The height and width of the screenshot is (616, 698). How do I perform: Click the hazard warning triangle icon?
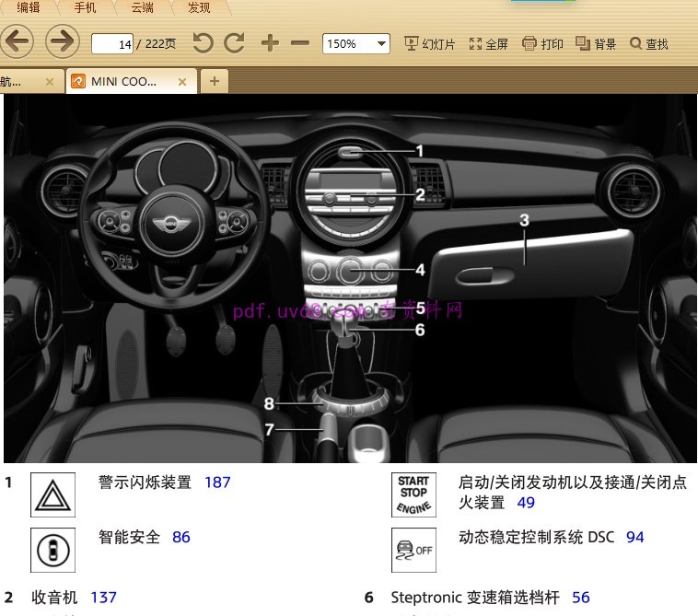[52, 495]
